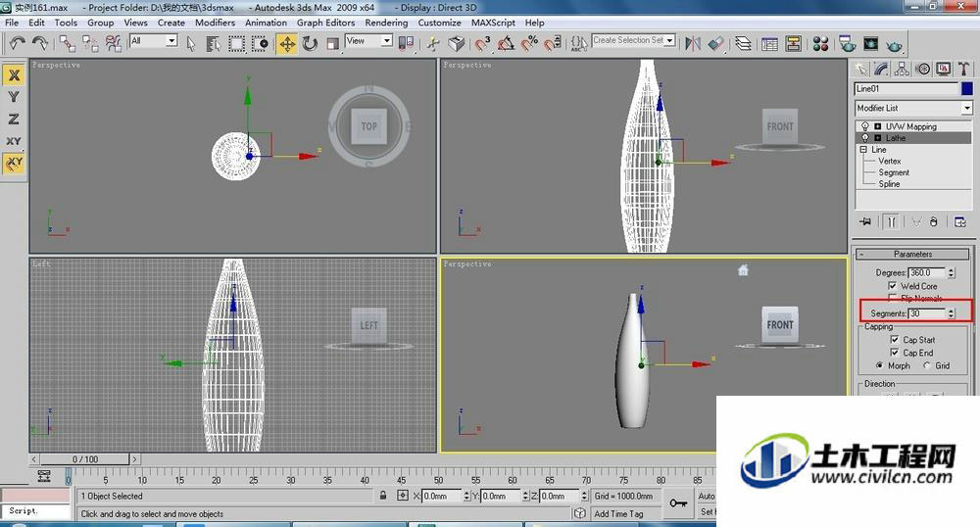The width and height of the screenshot is (980, 527).
Task: Select the Grid capping radio button
Action: pyautogui.click(x=927, y=365)
